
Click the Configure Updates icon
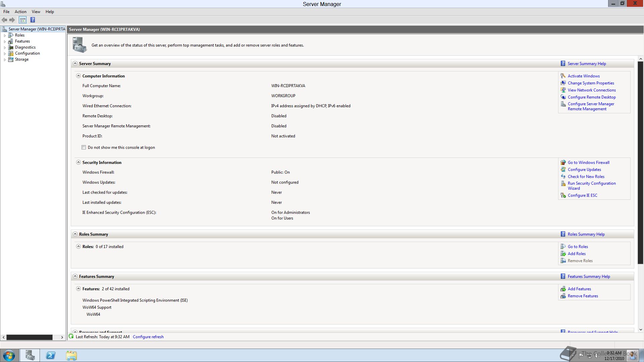tap(563, 170)
